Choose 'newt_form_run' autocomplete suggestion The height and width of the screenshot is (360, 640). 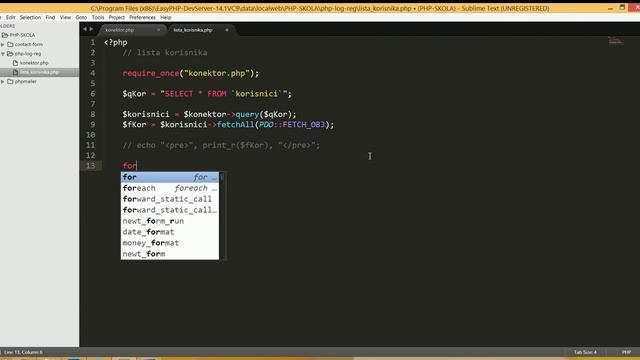pyautogui.click(x=170, y=221)
